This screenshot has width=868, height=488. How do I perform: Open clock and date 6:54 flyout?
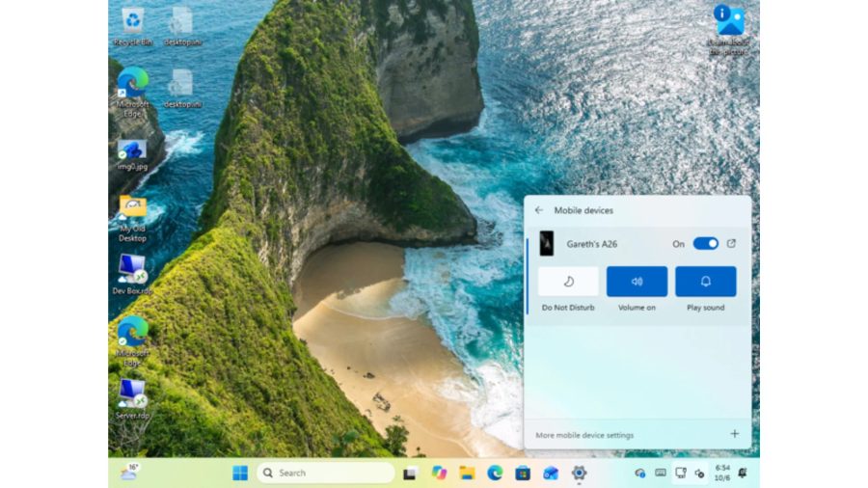pos(722,473)
